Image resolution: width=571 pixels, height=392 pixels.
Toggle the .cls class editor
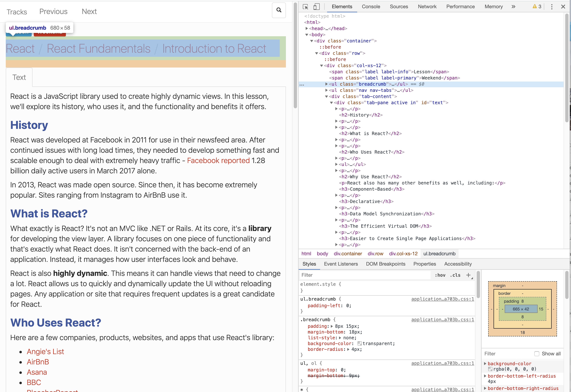(x=455, y=276)
